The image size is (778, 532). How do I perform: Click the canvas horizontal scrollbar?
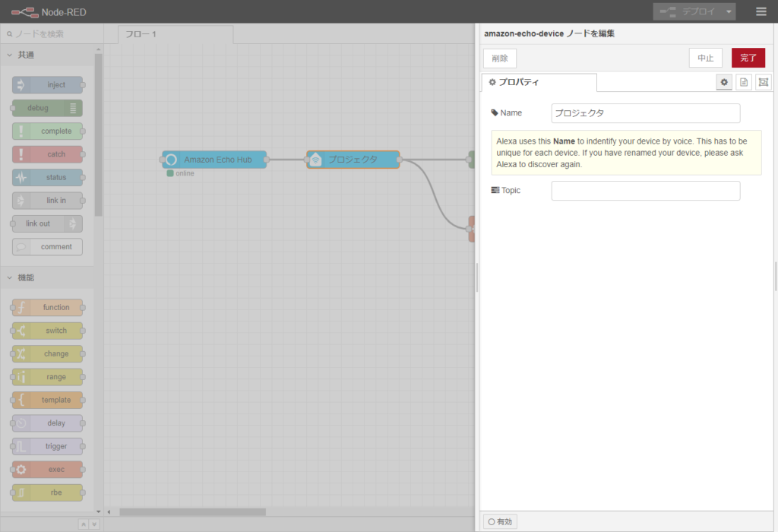[x=191, y=512]
